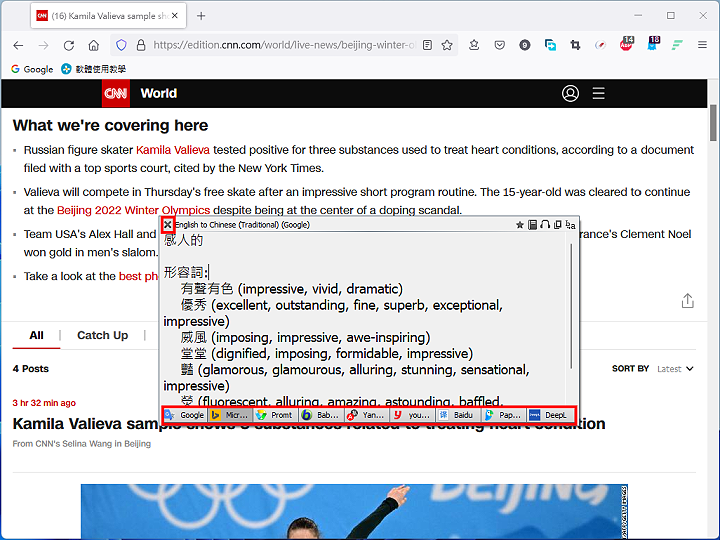Go forward with the forward arrow
Image resolution: width=720 pixels, height=540 pixels.
(x=44, y=45)
